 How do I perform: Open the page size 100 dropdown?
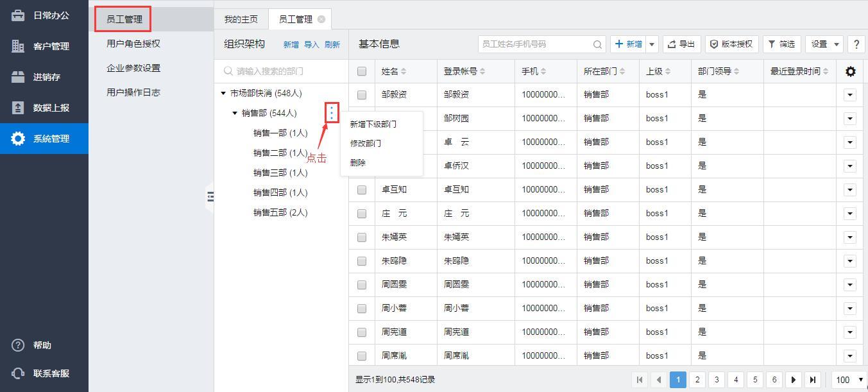(849, 380)
